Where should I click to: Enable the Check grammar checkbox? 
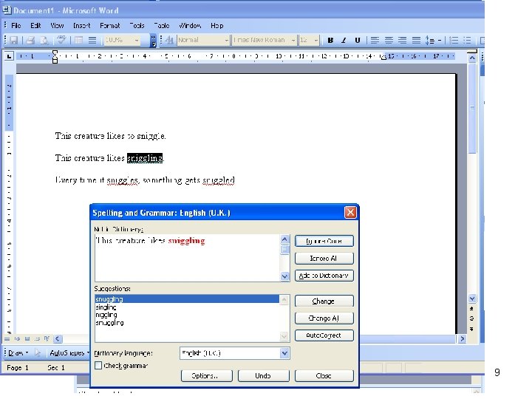coord(98,366)
